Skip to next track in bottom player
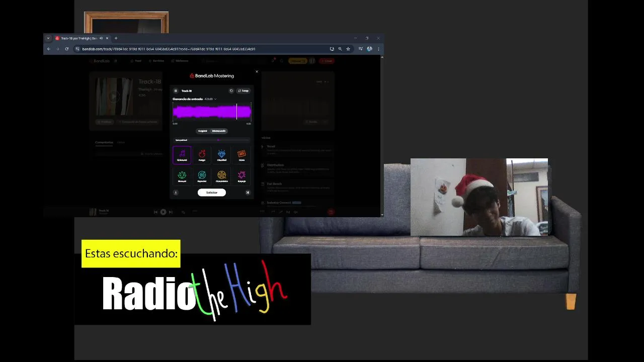 (x=171, y=212)
